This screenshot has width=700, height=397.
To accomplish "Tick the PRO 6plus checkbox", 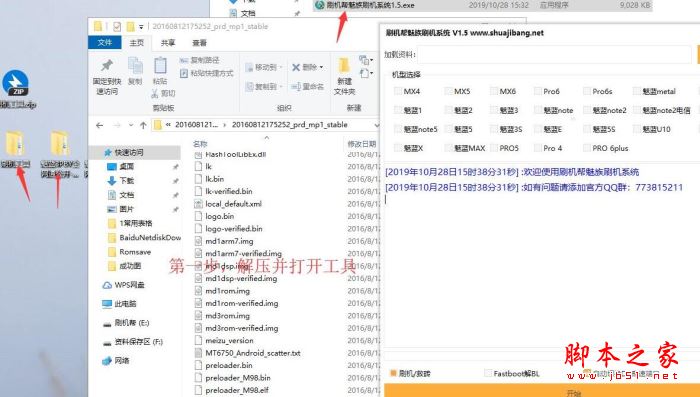I will (587, 148).
